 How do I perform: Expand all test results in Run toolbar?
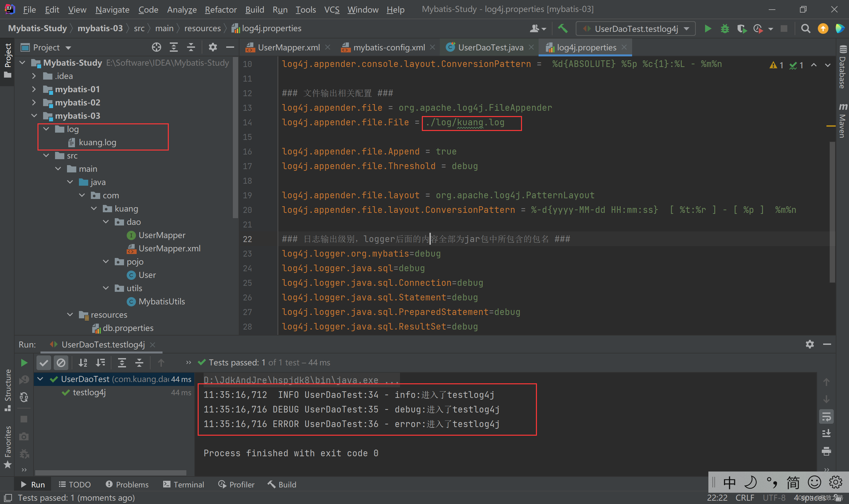[x=122, y=363]
